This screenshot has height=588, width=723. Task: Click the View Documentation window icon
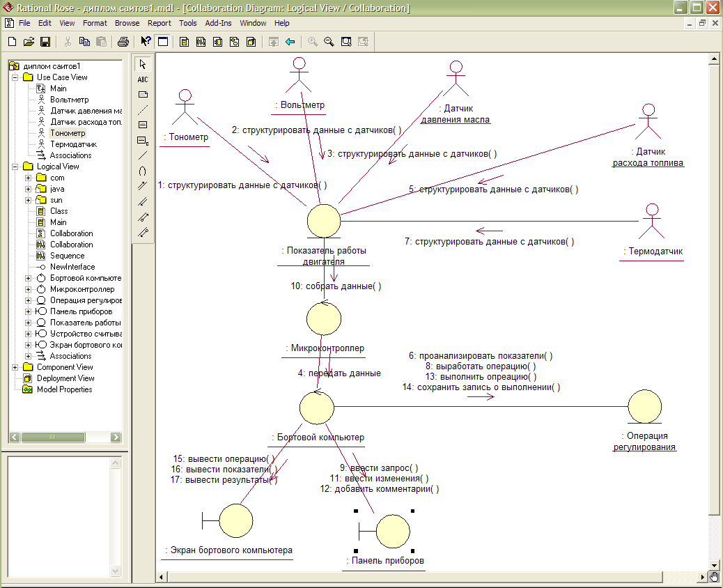pos(163,42)
